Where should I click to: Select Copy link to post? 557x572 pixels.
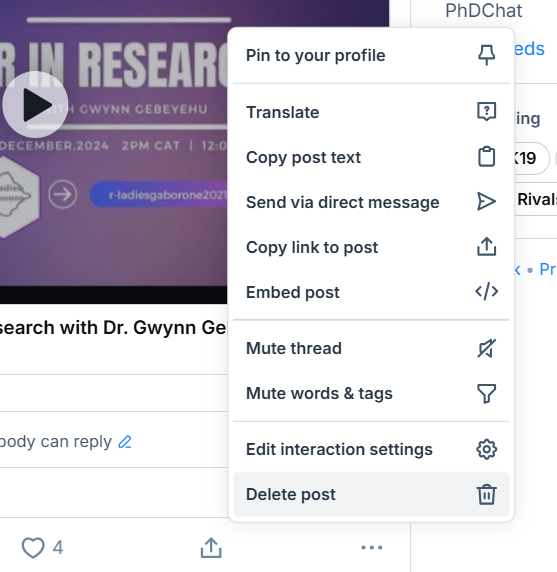371,247
